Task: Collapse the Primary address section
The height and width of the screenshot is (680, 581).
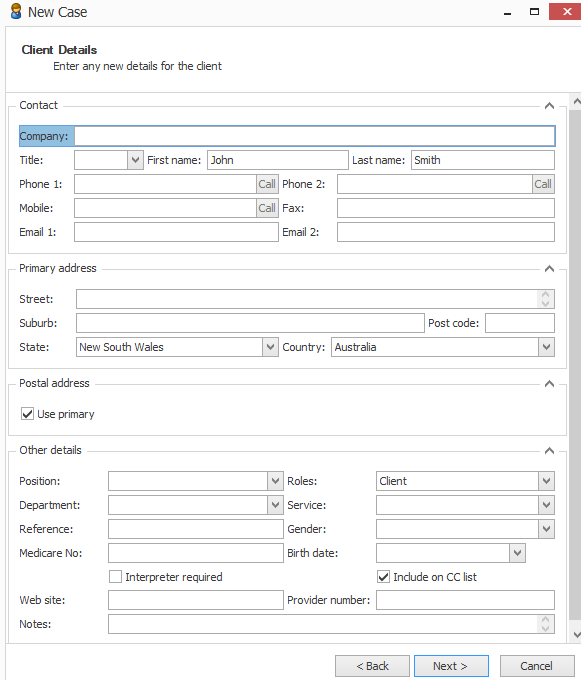Action: pos(549,268)
